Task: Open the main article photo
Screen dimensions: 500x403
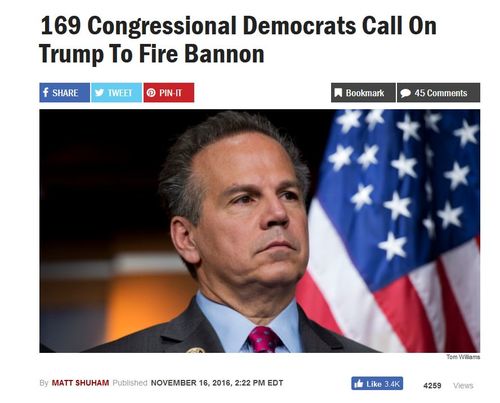Action: coord(260,231)
